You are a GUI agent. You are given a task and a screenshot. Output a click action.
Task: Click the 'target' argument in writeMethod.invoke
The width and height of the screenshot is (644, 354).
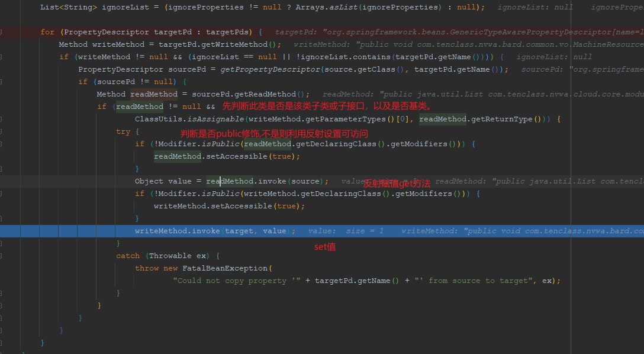[239, 231]
